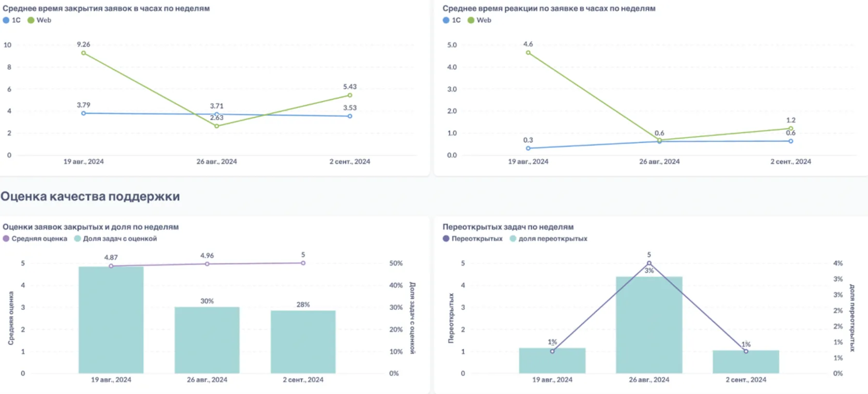Toggle 1C series in reaction time legend
This screenshot has width=868, height=394.
[452, 20]
